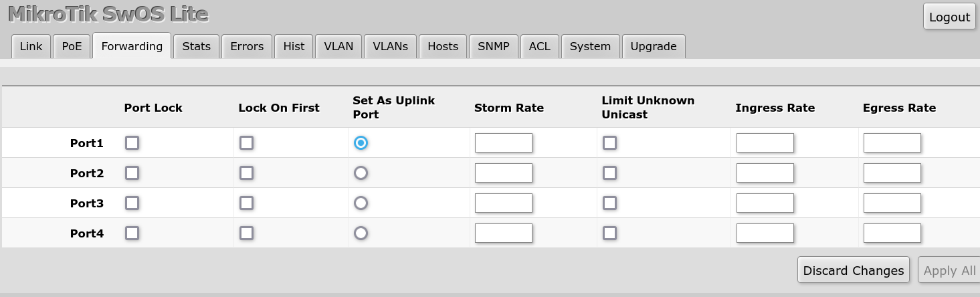Screen dimensions: 980x297
Task: Enable Port Lock on Port4
Action: tap(132, 233)
